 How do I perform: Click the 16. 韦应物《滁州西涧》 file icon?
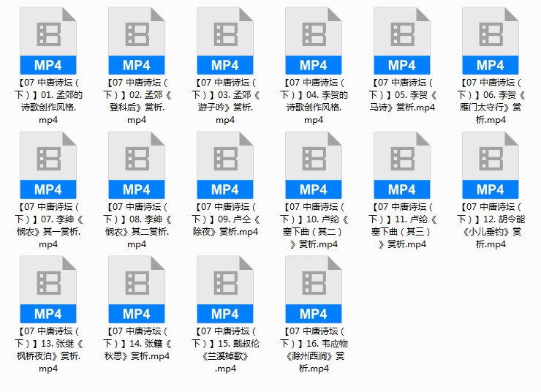pyautogui.click(x=314, y=290)
